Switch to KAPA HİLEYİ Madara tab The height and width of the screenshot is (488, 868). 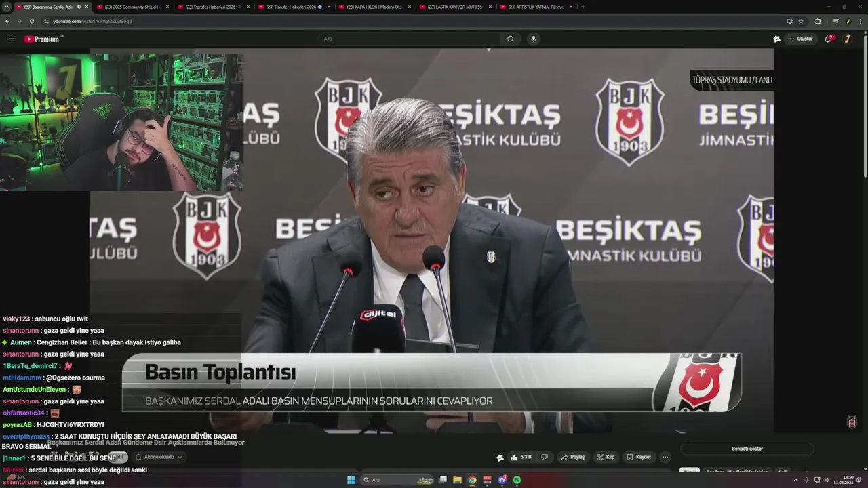374,7
